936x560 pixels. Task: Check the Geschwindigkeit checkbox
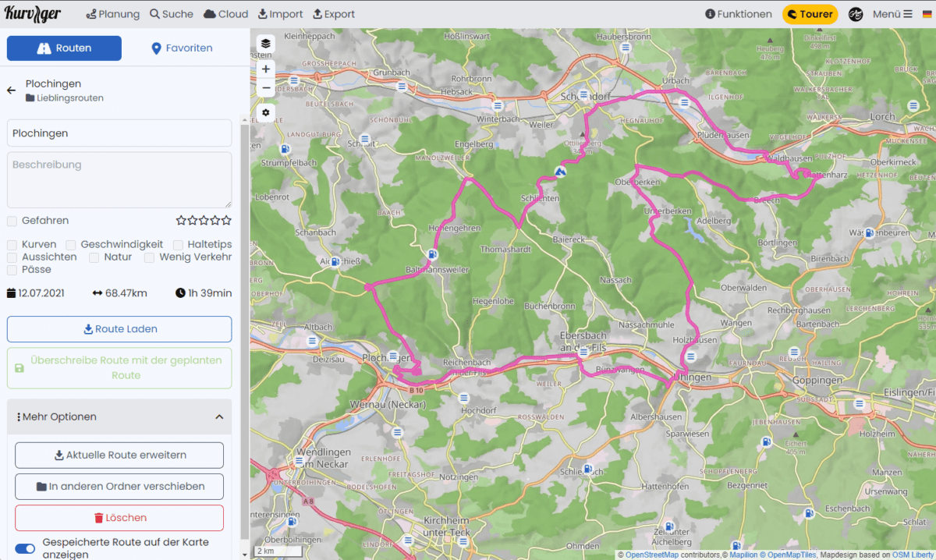click(71, 245)
